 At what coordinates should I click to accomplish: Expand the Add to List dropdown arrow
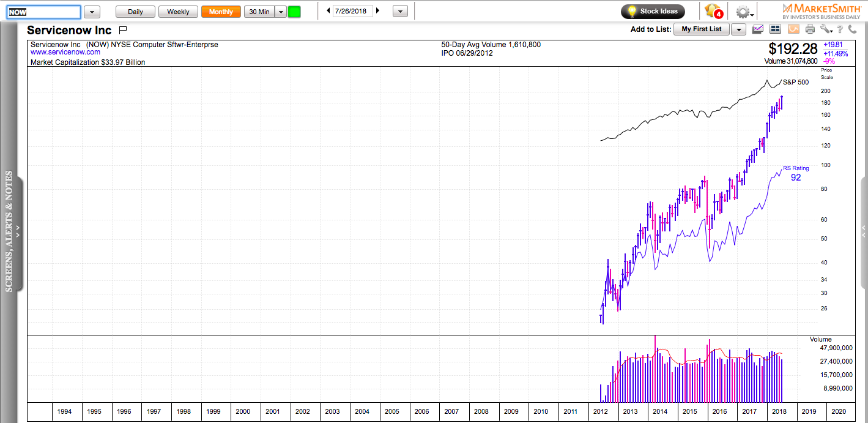pos(738,29)
